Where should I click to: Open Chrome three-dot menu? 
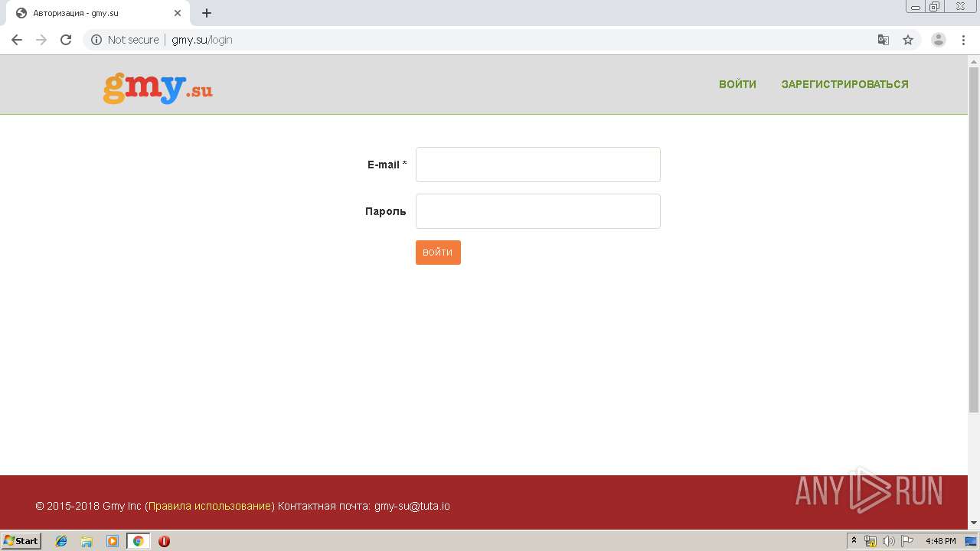tap(964, 40)
